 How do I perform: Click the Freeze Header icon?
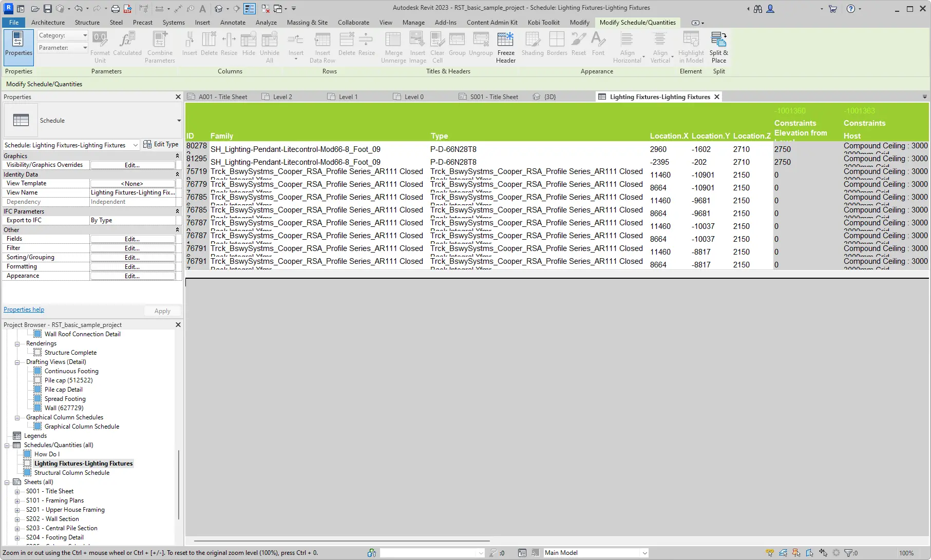pyautogui.click(x=505, y=46)
